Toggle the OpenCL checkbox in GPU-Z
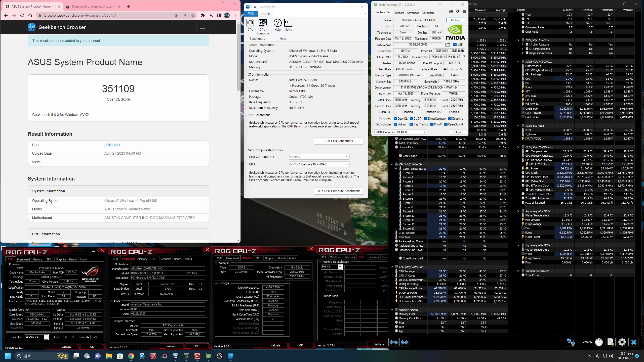This screenshot has width=644, height=362. [395, 119]
